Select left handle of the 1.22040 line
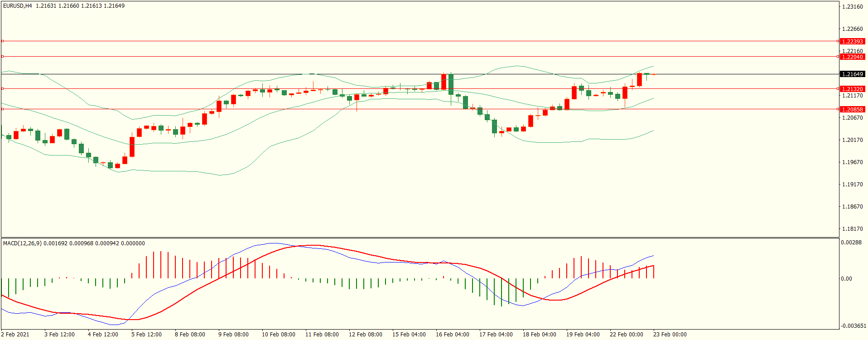The image size is (868, 340). (2, 57)
